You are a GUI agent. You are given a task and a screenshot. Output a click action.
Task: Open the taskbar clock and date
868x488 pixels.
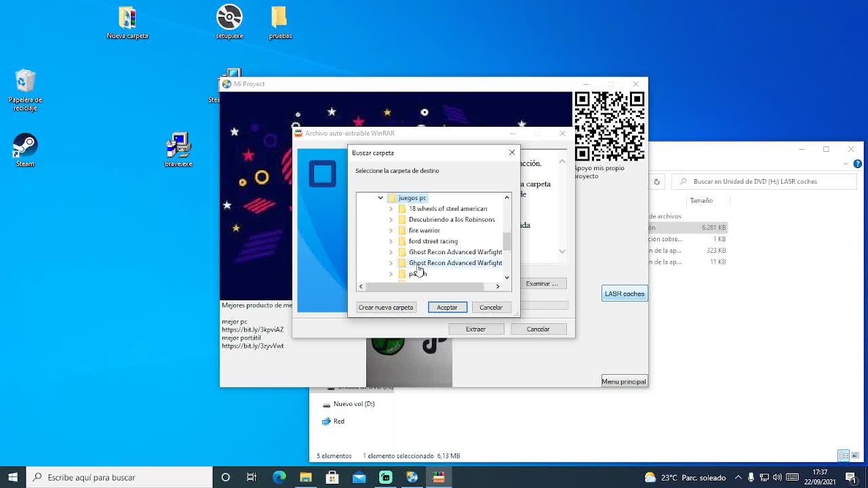pyautogui.click(x=820, y=477)
